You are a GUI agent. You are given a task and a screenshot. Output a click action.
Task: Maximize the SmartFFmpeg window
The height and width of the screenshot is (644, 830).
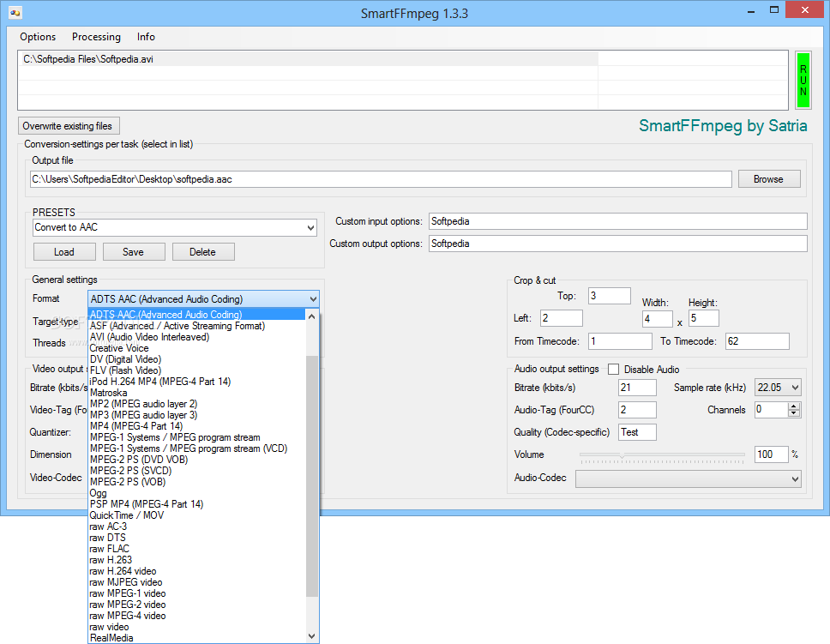pos(774,10)
